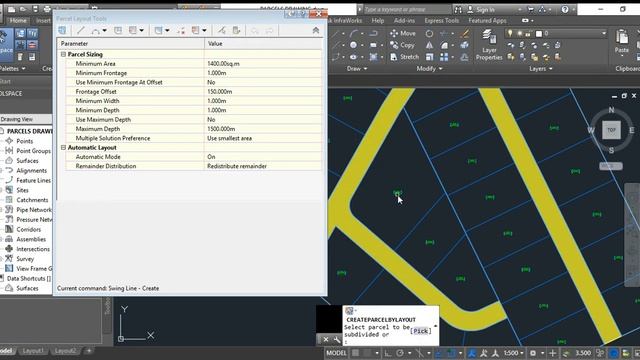The image size is (640, 360).
Task: Expand the Layers panel dropdown
Action: tap(541, 69)
